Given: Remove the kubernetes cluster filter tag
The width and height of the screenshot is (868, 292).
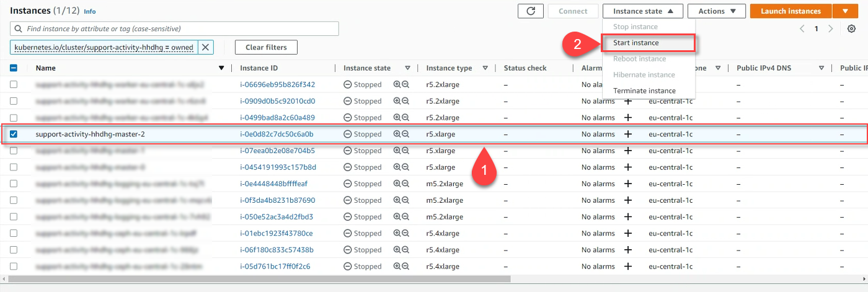Looking at the screenshot, I should [x=206, y=47].
